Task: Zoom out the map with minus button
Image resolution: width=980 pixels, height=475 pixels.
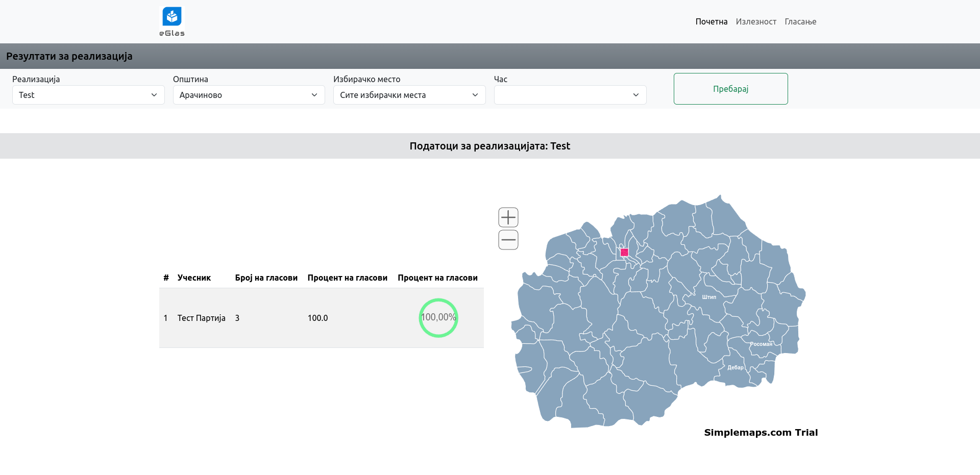Action: tap(508, 240)
